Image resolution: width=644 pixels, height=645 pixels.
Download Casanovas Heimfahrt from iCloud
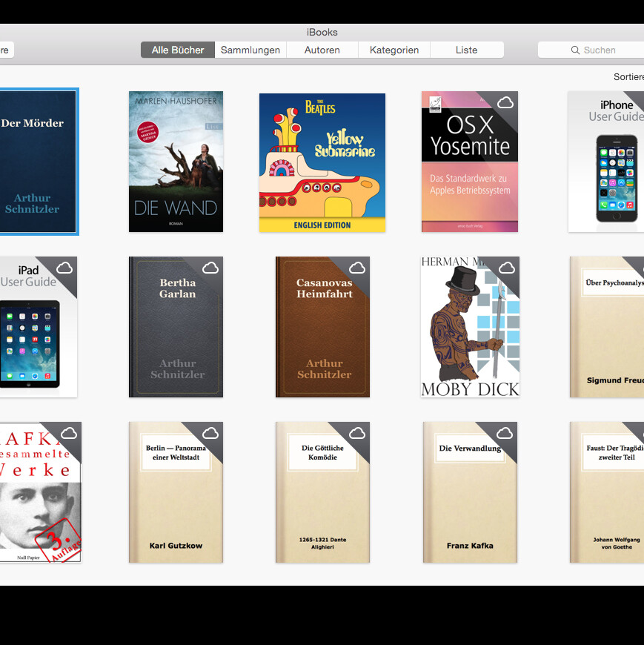[x=359, y=268]
